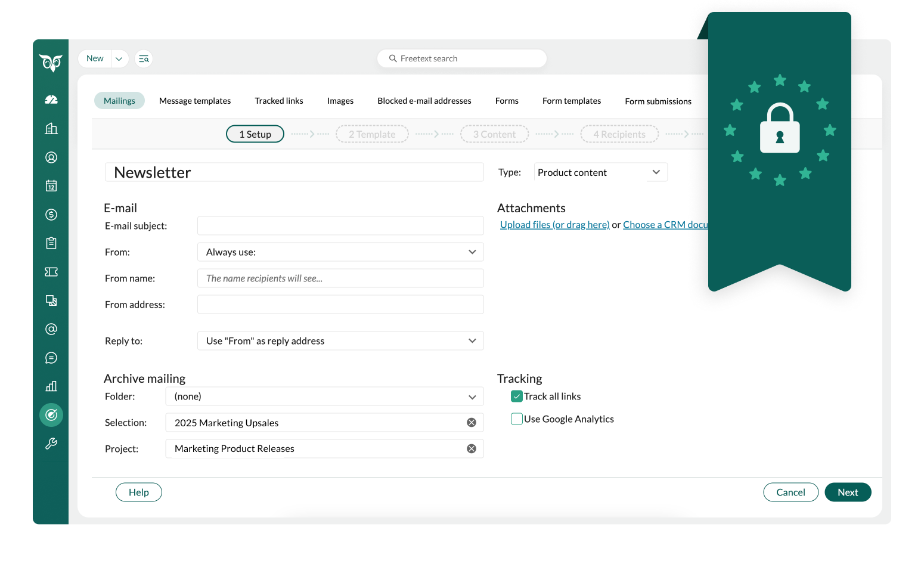
Task: Expand the Reply to address dropdown
Action: click(340, 341)
